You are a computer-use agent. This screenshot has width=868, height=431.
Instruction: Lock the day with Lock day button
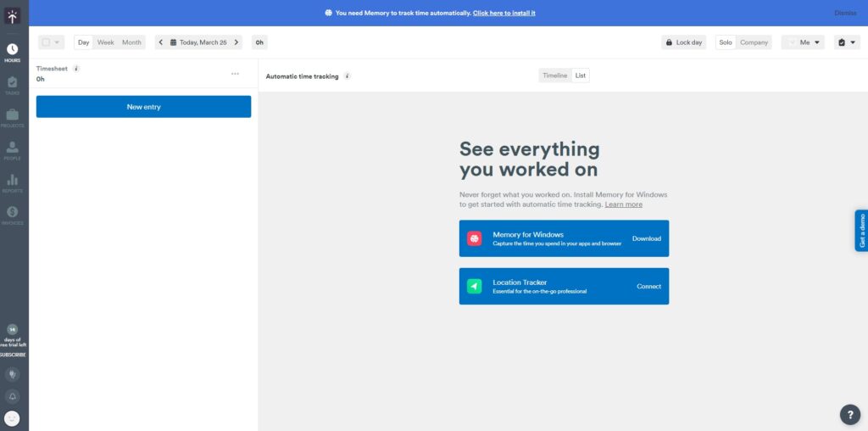coord(684,42)
